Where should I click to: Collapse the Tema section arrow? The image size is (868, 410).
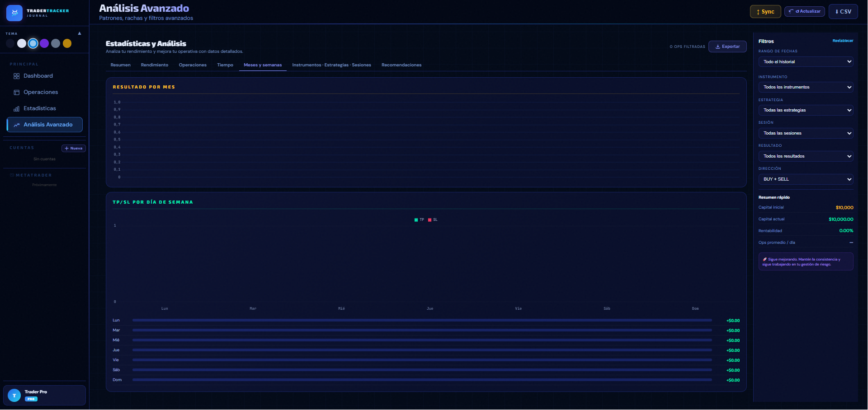pyautogui.click(x=80, y=33)
